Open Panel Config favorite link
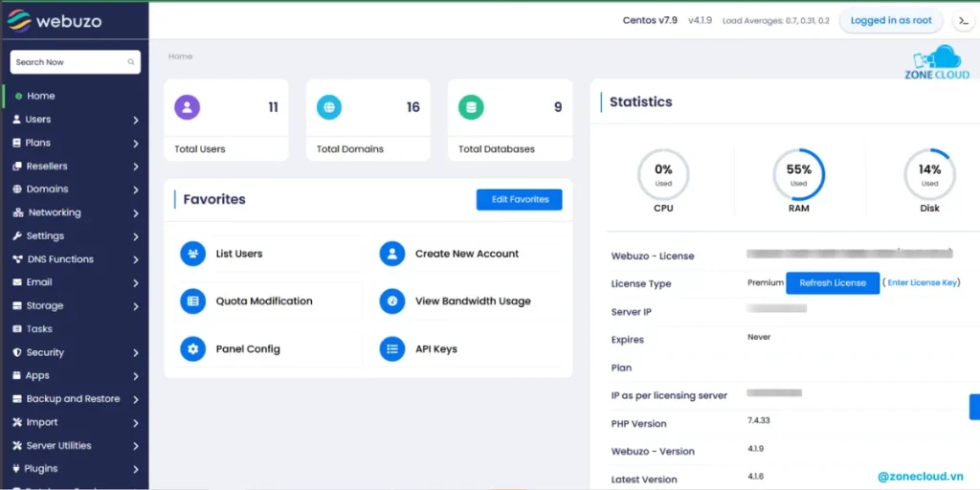 248,348
